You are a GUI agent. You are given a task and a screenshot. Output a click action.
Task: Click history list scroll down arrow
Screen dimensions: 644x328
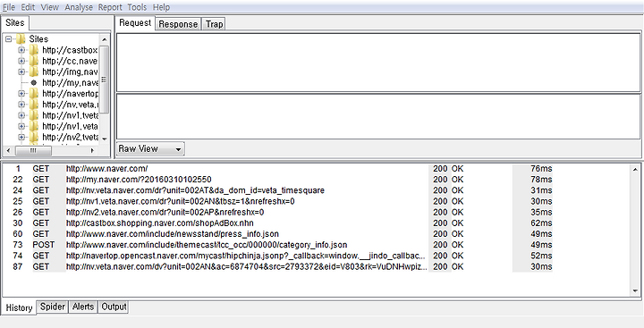point(635,290)
